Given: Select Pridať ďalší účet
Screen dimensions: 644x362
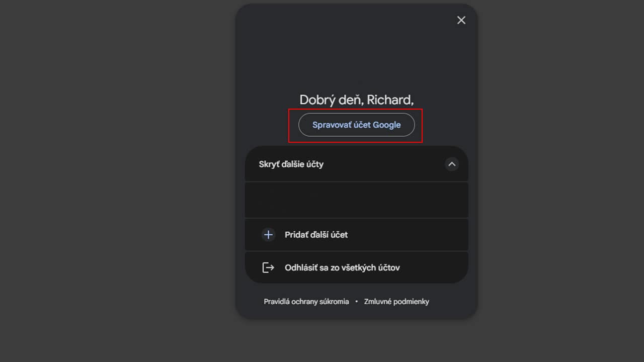Looking at the screenshot, I should pos(356,235).
